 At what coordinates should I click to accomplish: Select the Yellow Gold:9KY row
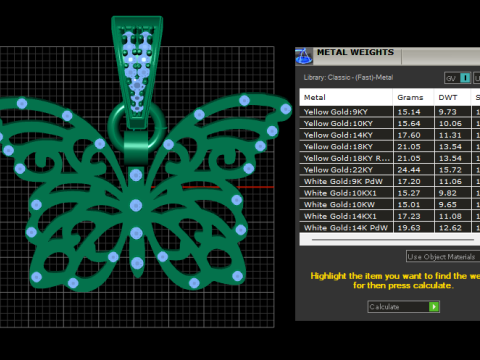(390, 112)
